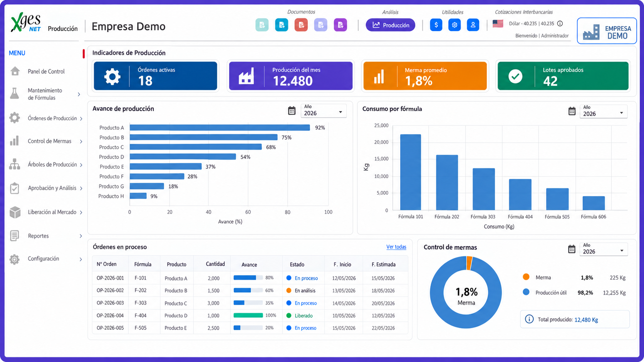Click the Lotes aprobados card
Image resolution: width=644 pixels, height=362 pixels.
pyautogui.click(x=563, y=76)
